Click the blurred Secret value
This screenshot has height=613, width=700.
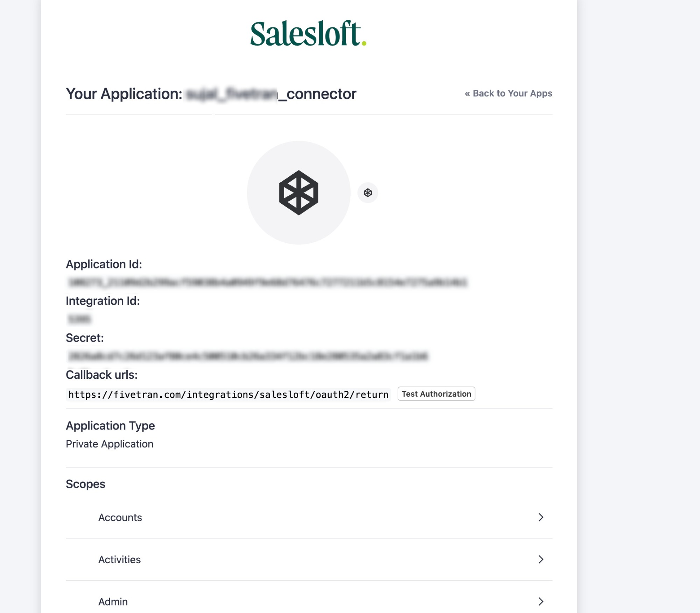[248, 356]
